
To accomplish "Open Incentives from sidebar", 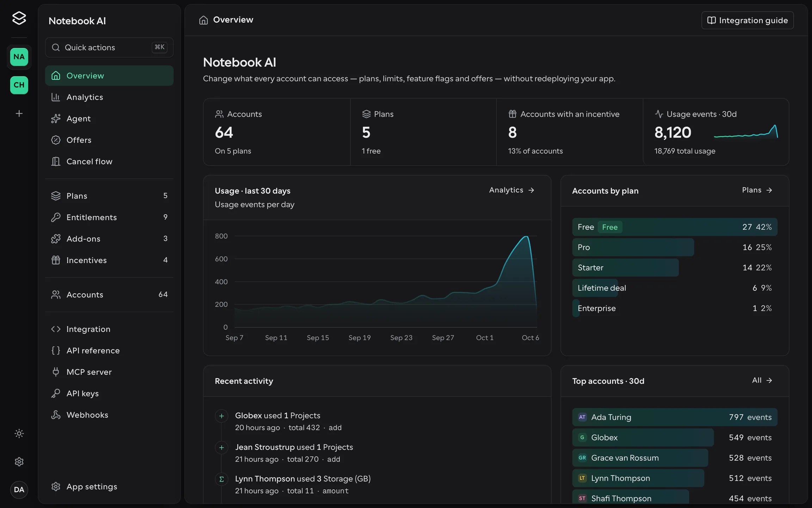I will 109,260.
